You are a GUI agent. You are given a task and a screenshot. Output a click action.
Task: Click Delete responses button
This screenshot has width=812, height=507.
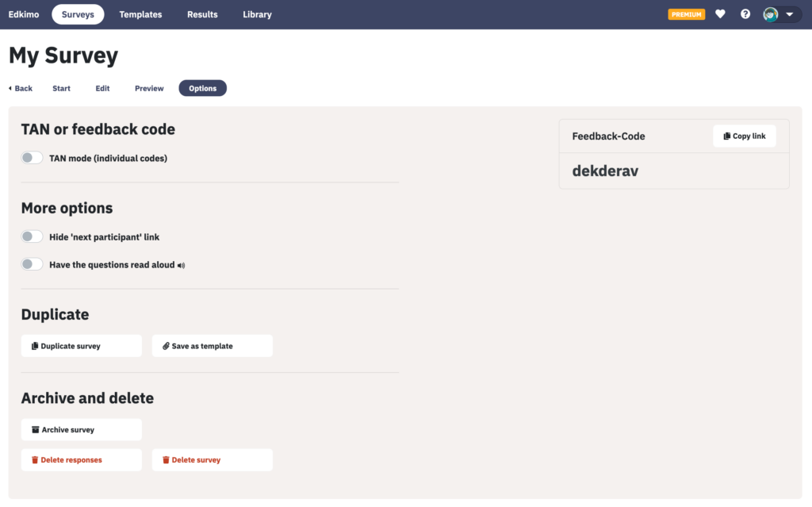click(x=82, y=460)
